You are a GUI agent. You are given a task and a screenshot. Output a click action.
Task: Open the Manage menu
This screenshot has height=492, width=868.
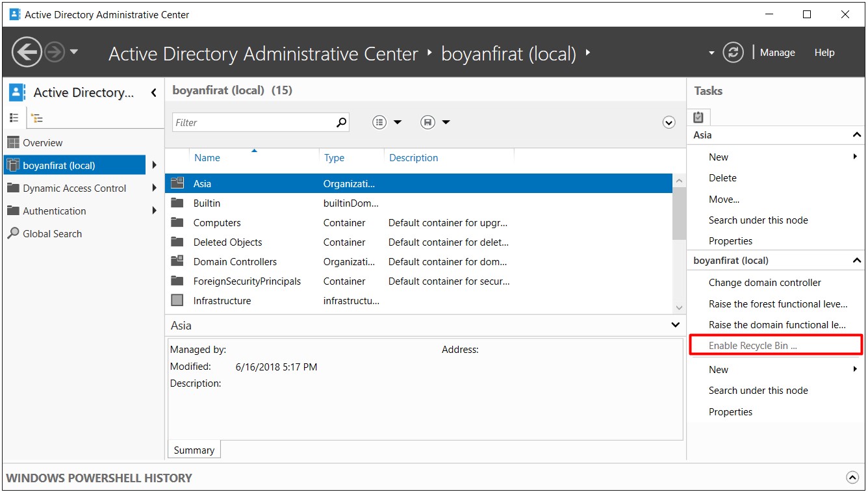tap(777, 53)
